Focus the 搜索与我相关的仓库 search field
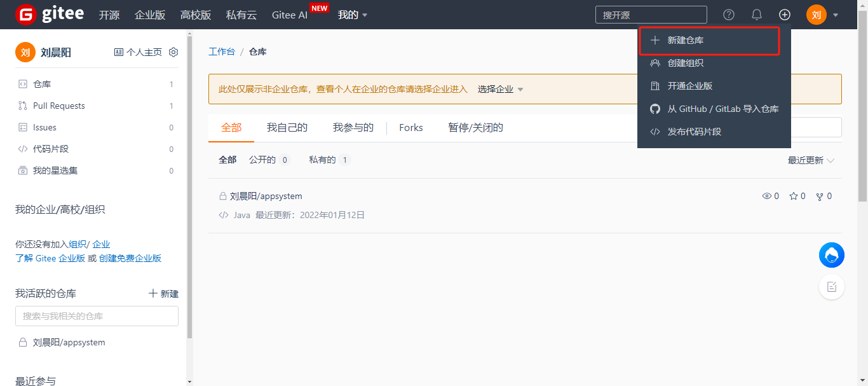868x386 pixels. point(97,316)
